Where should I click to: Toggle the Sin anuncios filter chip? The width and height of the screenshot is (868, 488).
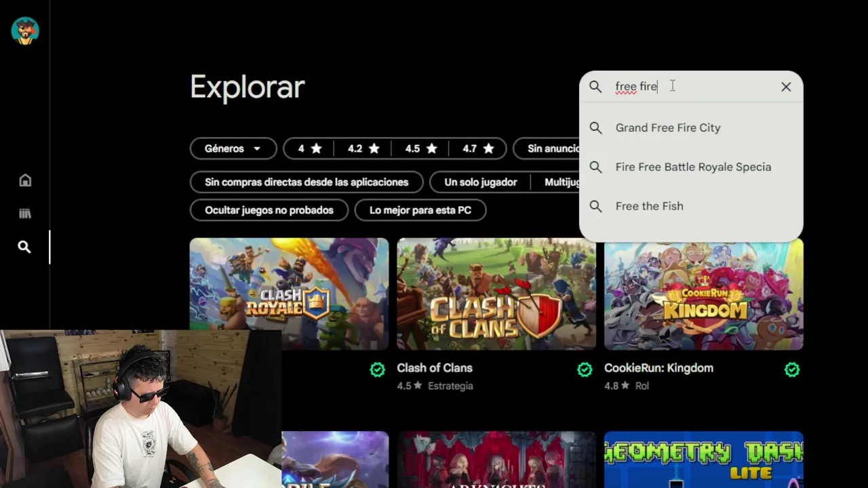click(x=547, y=148)
